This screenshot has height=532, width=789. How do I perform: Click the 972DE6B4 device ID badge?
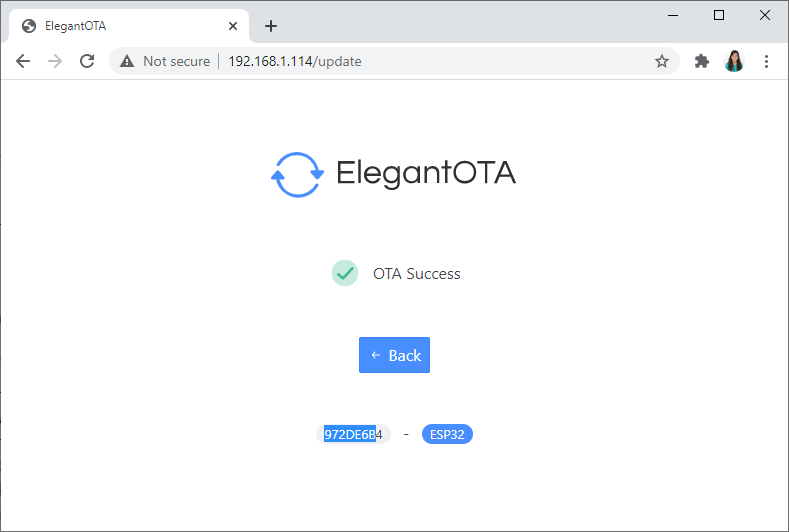353,434
